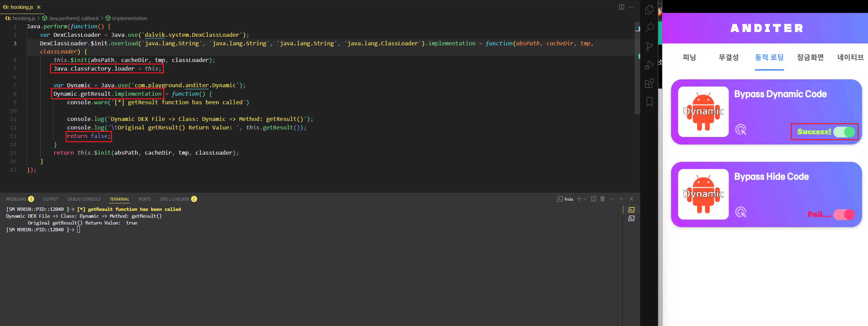Switch to the DEBUG CONSOLE panel tab
Viewport: 868px width, 326px height.
(84, 199)
